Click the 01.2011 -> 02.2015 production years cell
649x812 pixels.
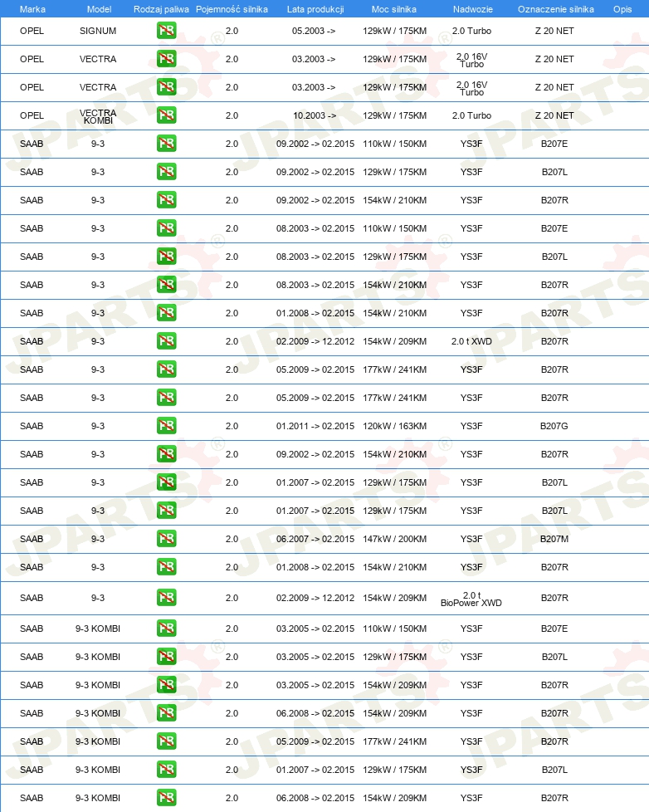click(315, 426)
